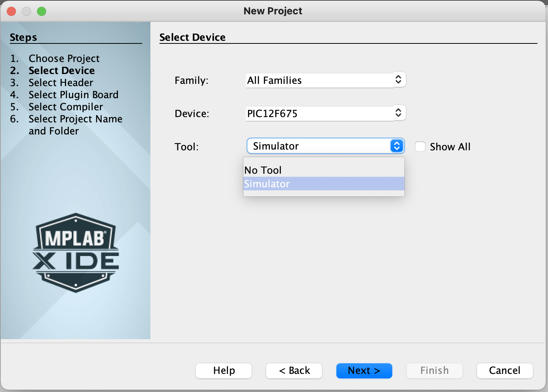Click the Choose Project step
Viewport: 548px width, 392px height.
[x=64, y=59]
